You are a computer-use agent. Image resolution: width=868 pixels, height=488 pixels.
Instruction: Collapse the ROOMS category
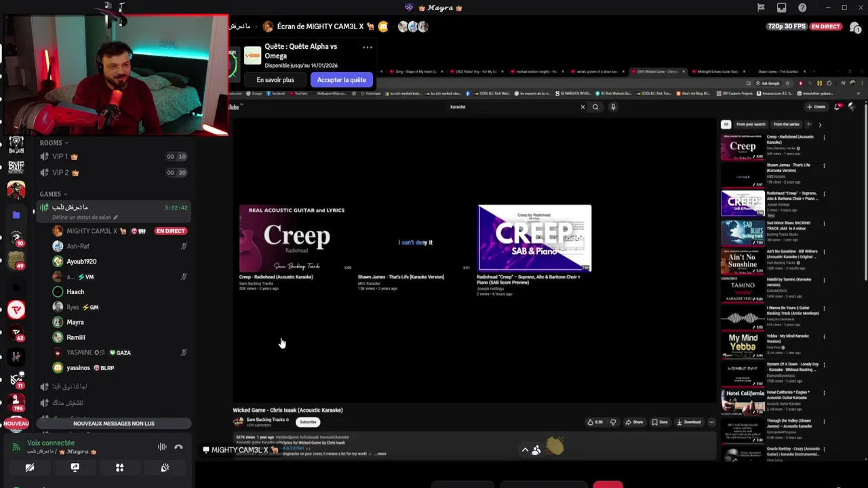(x=54, y=143)
